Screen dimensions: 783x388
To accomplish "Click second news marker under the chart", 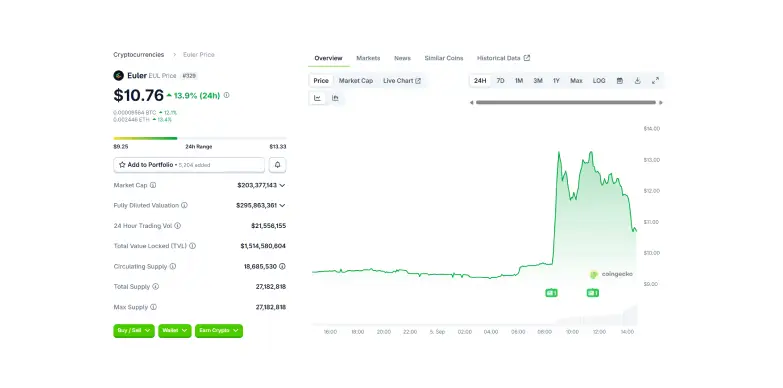I will 593,293.
